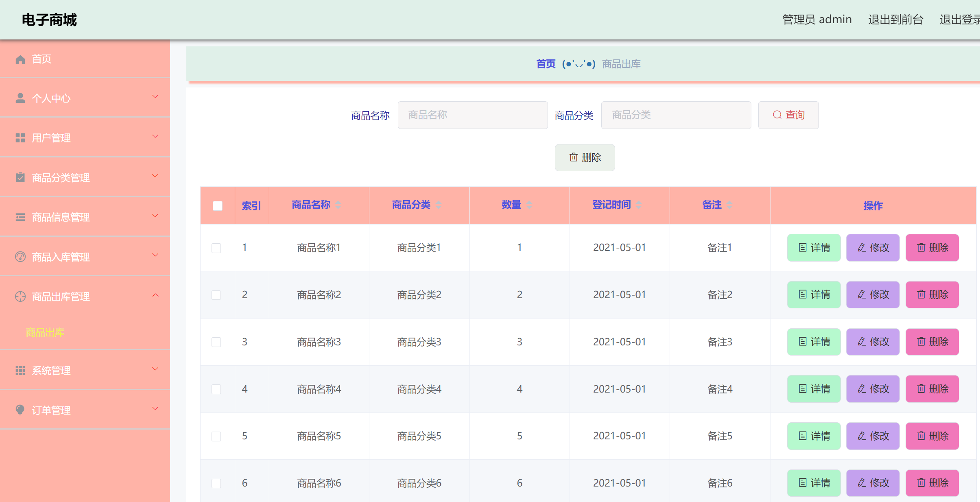980x502 pixels.
Task: Collapse the 商品出库管理 menu chevron
Action: click(155, 295)
